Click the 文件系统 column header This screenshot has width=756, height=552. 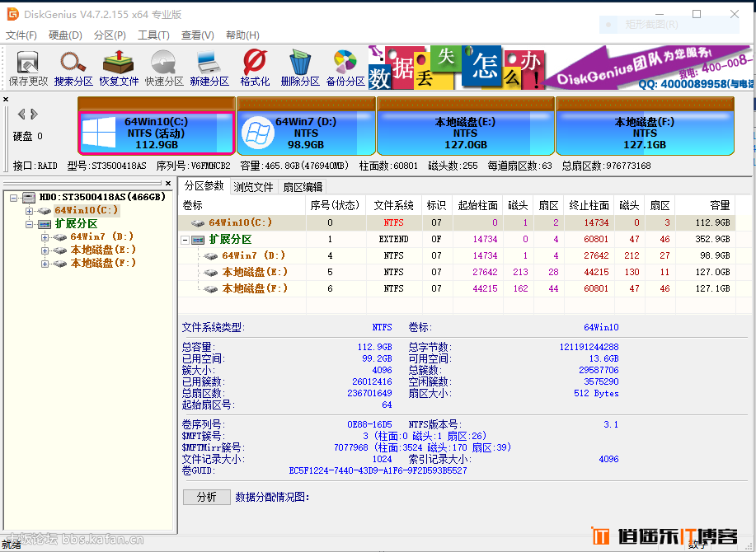(394, 206)
